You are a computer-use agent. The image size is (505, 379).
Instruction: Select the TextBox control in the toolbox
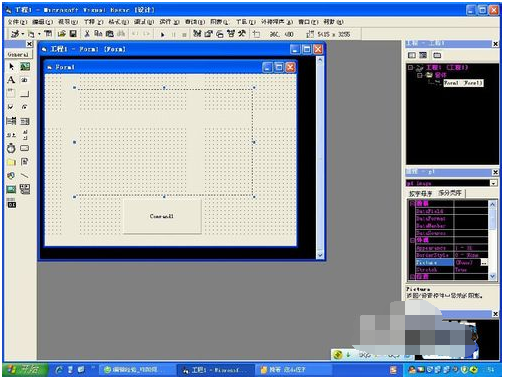pyautogui.click(x=25, y=80)
